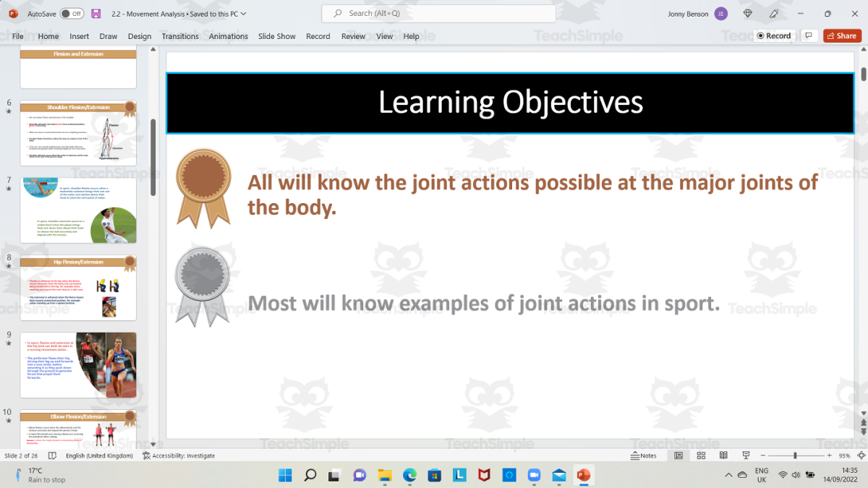
Task: Click the Search box
Action: pos(439,14)
